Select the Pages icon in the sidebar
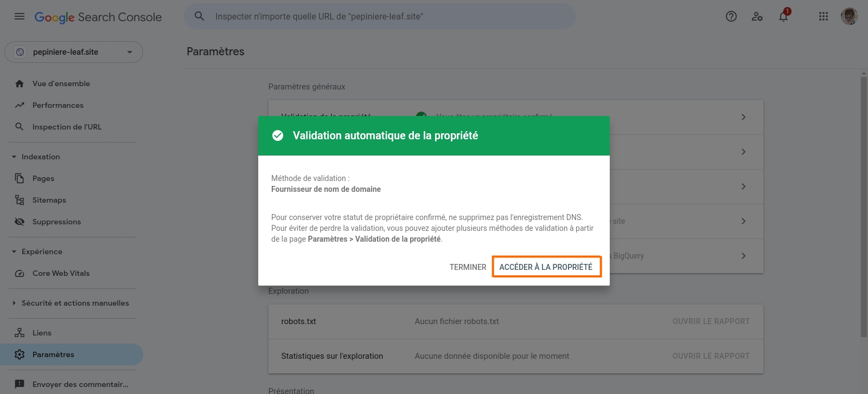This screenshot has height=394, width=868. pos(20,178)
